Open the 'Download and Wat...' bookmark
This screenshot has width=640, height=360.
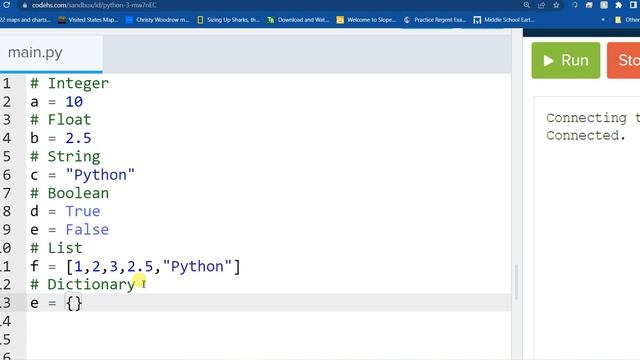tap(298, 20)
